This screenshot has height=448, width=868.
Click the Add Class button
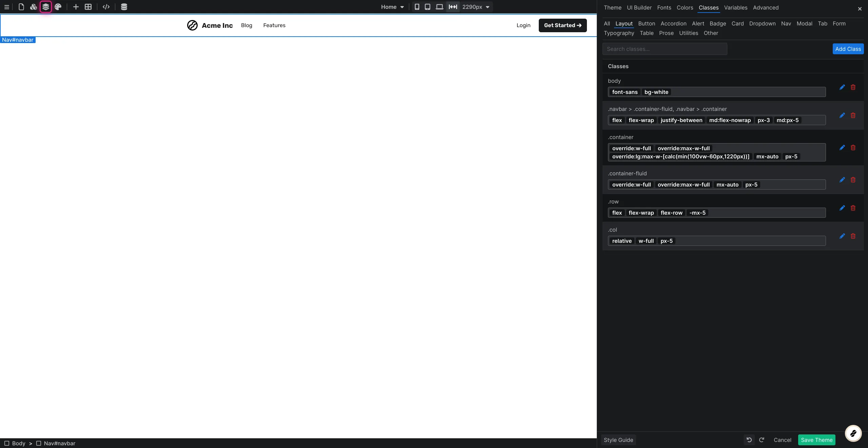(x=848, y=49)
